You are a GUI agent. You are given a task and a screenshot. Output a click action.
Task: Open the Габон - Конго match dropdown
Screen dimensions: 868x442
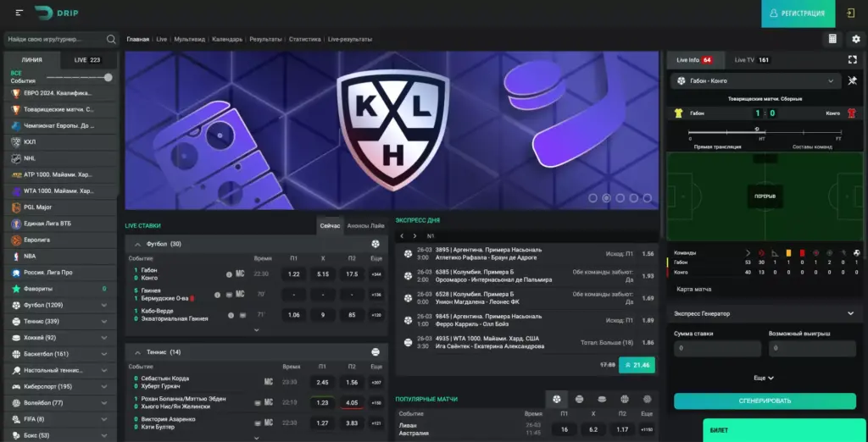point(754,81)
